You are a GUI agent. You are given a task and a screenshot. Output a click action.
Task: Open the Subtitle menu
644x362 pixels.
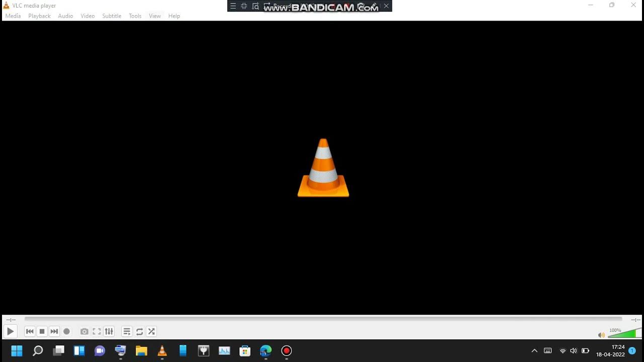112,16
